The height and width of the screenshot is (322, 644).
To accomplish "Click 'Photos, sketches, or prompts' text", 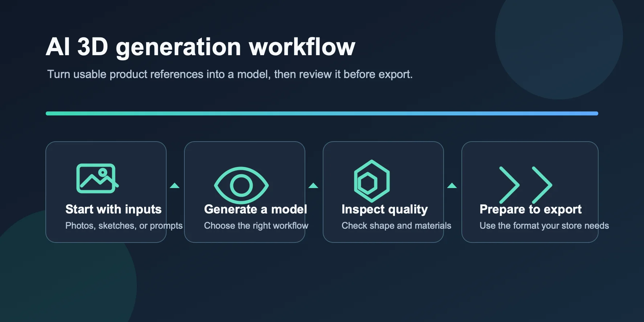I will click(x=124, y=226).
